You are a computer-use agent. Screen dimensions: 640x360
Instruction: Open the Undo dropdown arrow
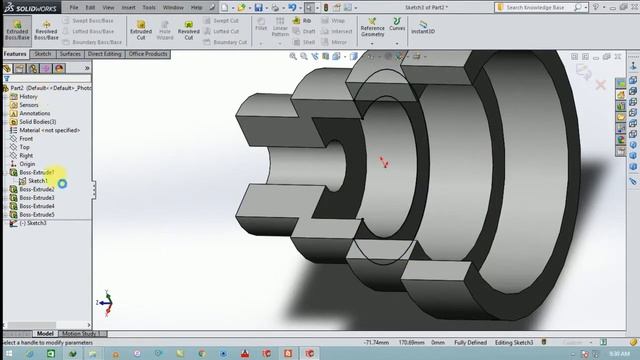pos(300,8)
